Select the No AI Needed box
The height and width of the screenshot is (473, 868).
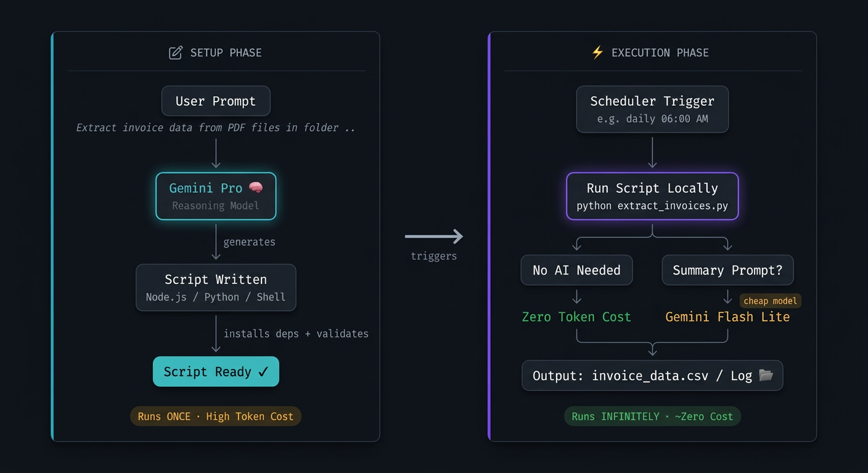pyautogui.click(x=576, y=270)
